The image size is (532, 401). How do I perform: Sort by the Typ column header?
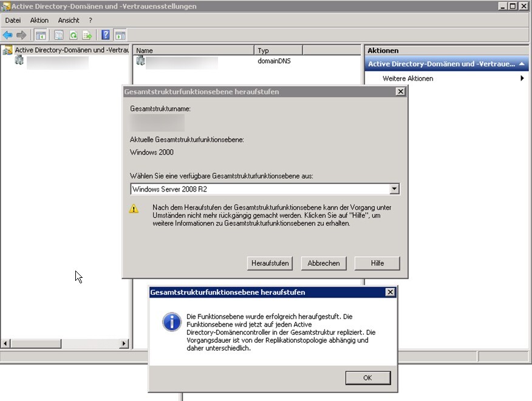point(278,50)
